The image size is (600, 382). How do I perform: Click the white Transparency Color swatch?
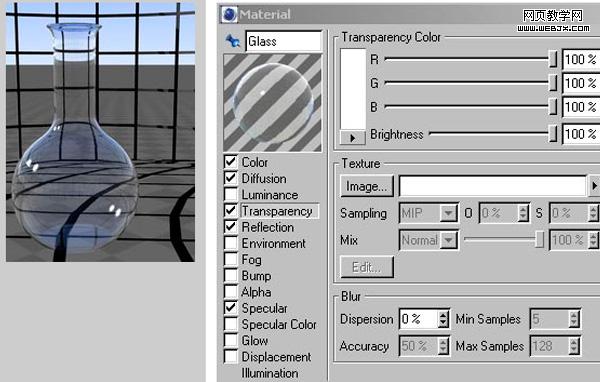point(353,89)
